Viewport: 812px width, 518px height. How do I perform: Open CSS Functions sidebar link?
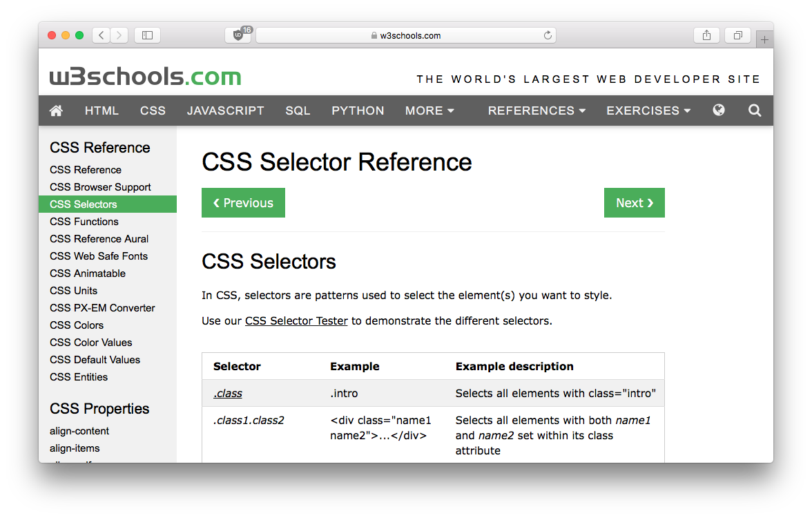pyautogui.click(x=84, y=222)
